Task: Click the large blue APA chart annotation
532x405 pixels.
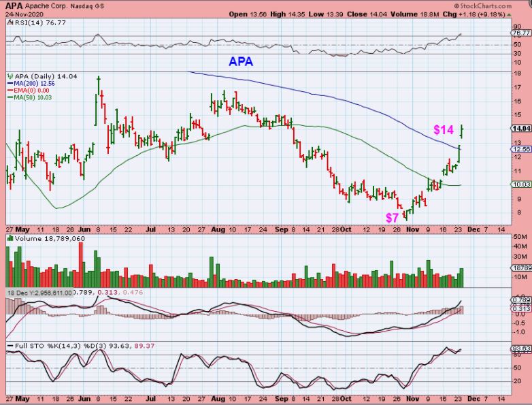Action: [241, 61]
